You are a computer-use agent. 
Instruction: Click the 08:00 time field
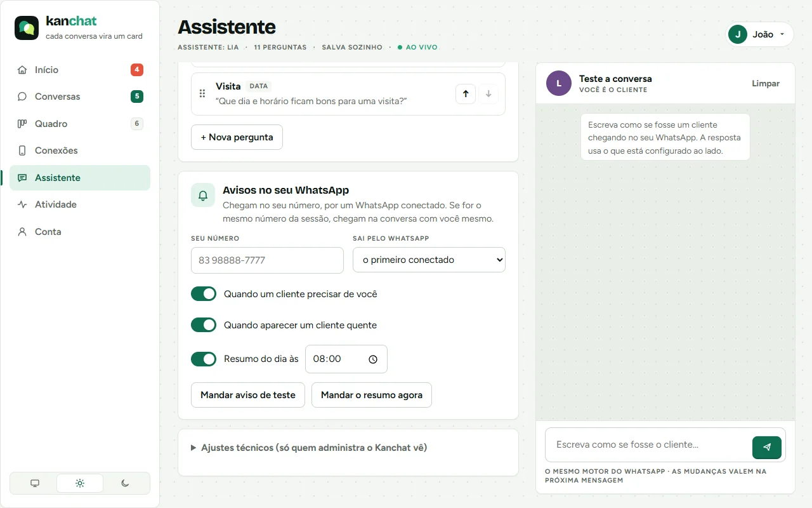pyautogui.click(x=346, y=359)
